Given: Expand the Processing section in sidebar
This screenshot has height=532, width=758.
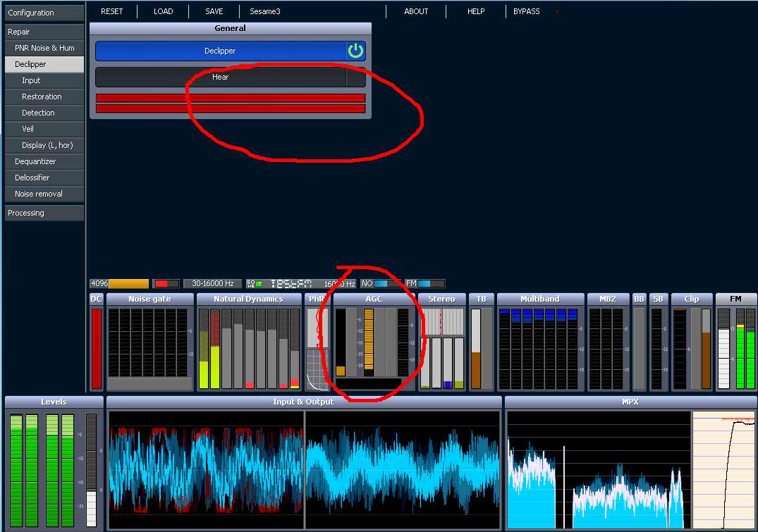Looking at the screenshot, I should coord(44,213).
